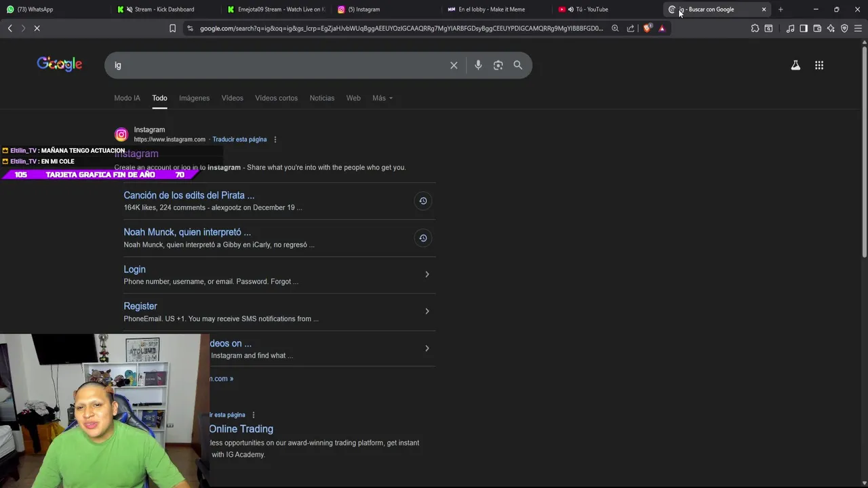Image resolution: width=868 pixels, height=488 pixels.
Task: Open Google Labs flask icon
Action: 795,65
